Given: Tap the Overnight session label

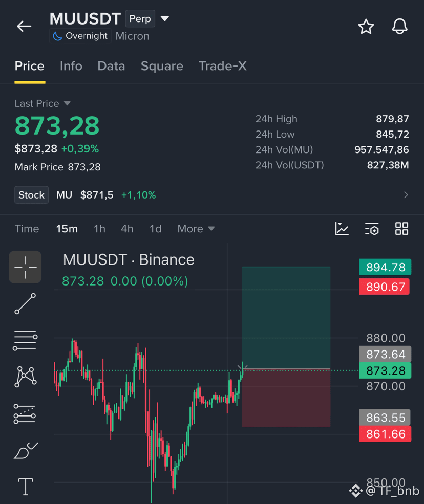Looking at the screenshot, I should [x=80, y=36].
